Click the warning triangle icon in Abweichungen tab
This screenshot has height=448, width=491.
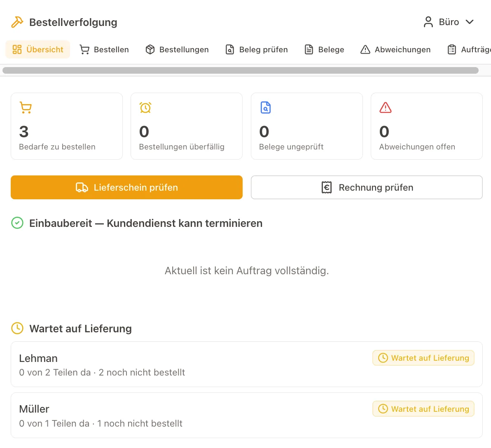365,49
